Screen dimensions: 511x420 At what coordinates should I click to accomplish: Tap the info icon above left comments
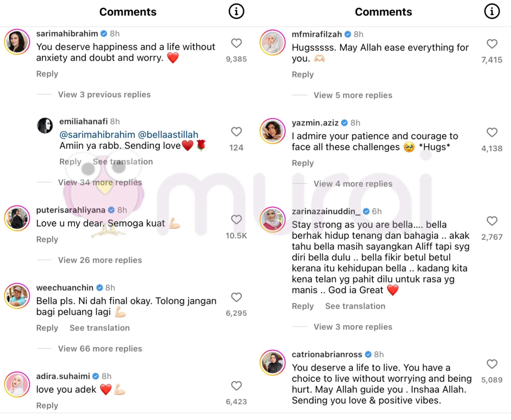click(x=236, y=11)
